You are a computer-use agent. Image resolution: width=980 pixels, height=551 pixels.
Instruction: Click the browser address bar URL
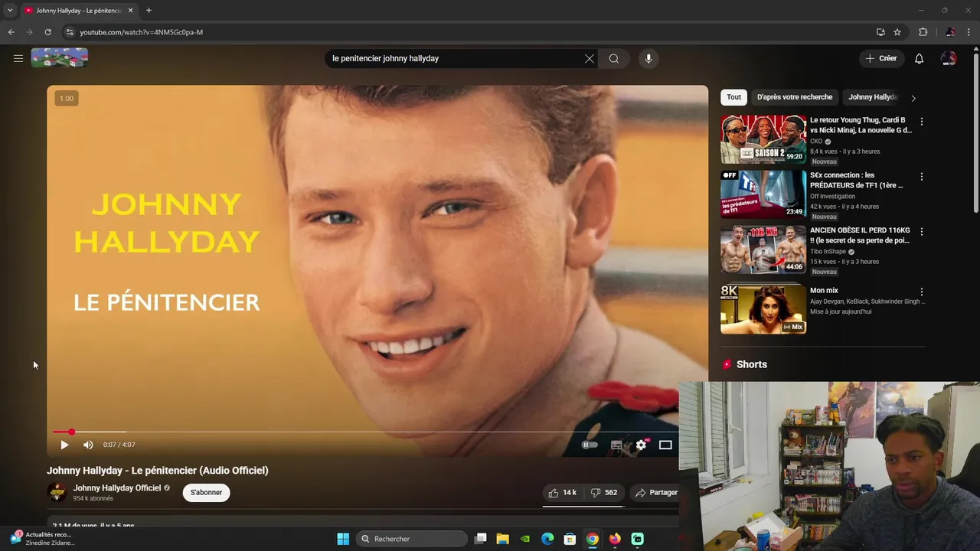point(142,32)
